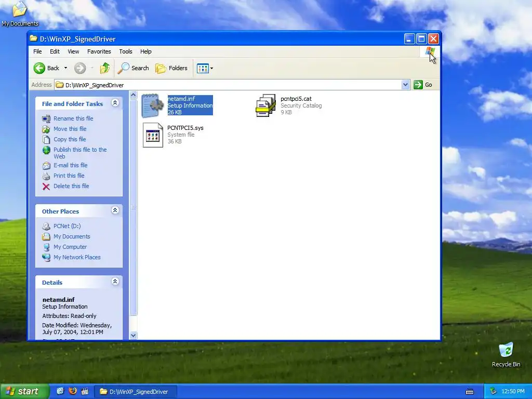Click the task pane scroll up arrow
This screenshot has height=399, width=532.
[x=134, y=95]
